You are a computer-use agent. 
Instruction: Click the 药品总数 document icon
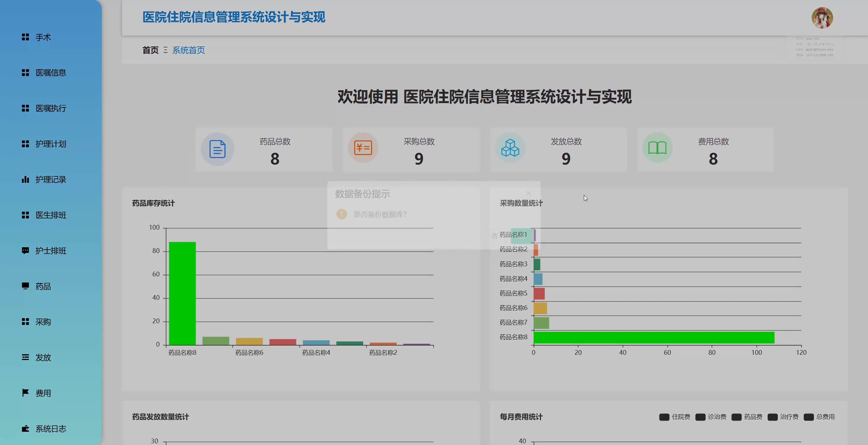point(217,149)
